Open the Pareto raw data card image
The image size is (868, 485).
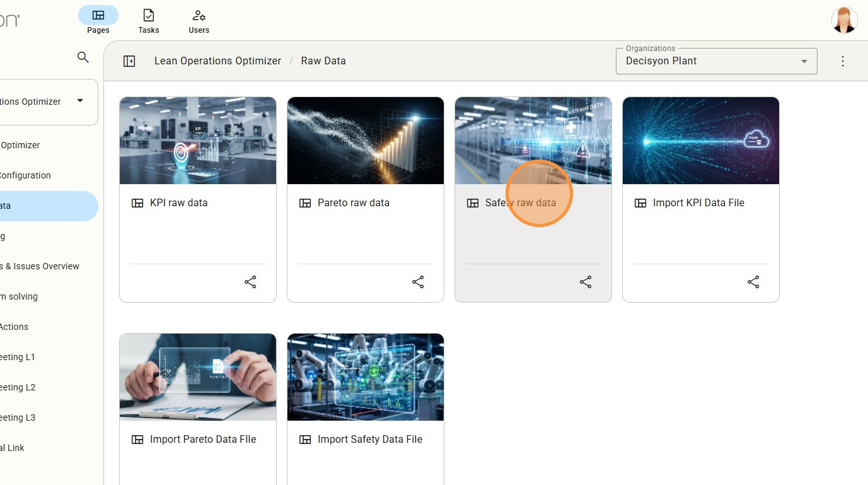[366, 141]
